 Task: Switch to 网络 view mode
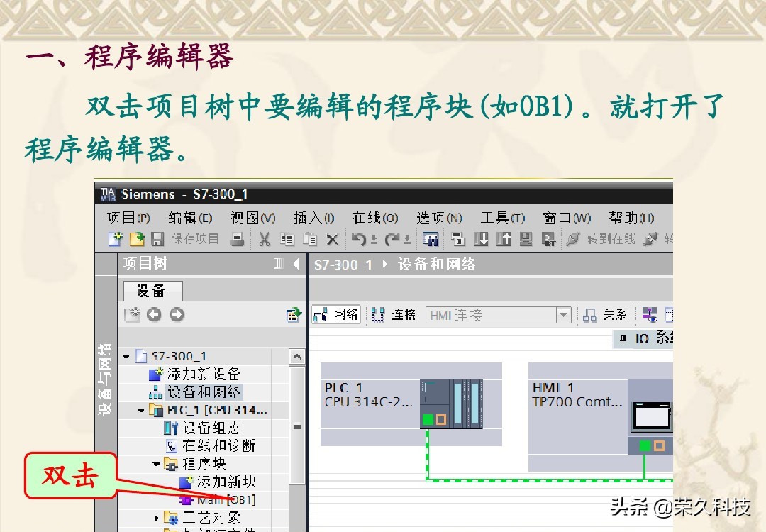pos(335,314)
